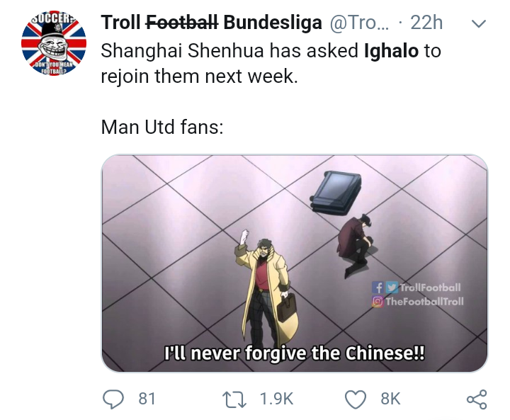Retweet using the retweet arrows icon

point(234,399)
